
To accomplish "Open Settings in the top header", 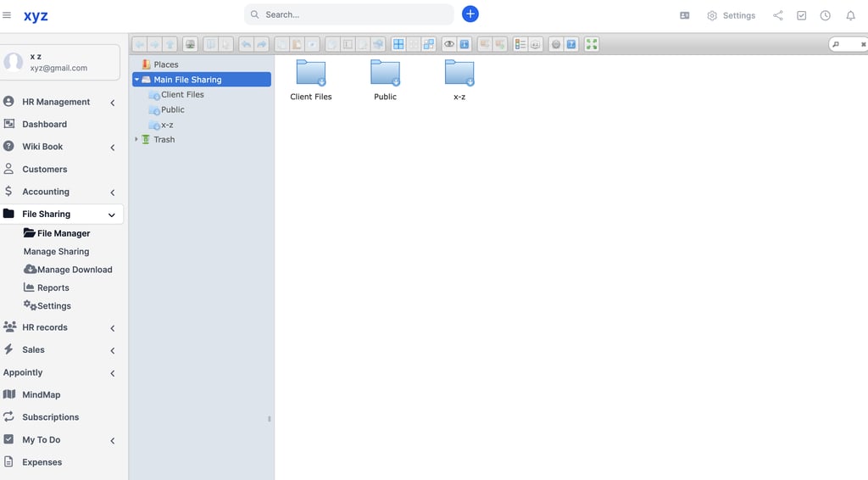I will pos(732,15).
